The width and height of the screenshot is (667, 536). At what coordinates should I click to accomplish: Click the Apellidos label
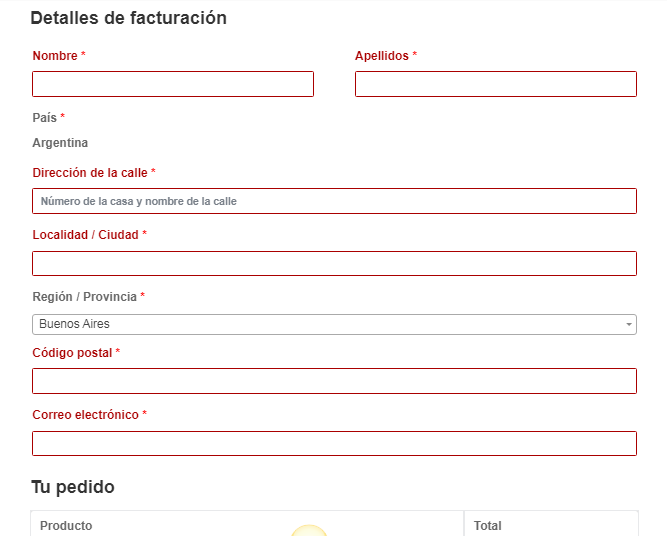382,56
